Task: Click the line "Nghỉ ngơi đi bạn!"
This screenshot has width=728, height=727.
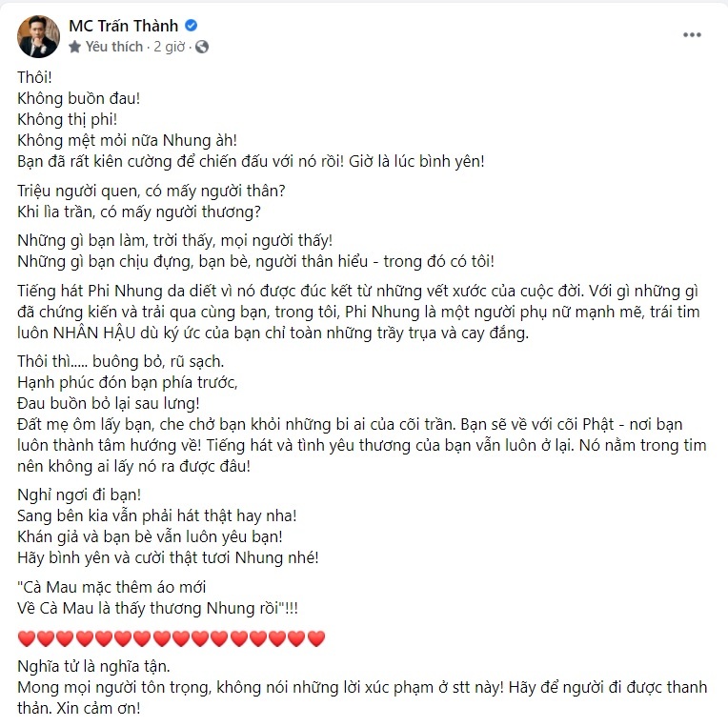Action: [79, 495]
